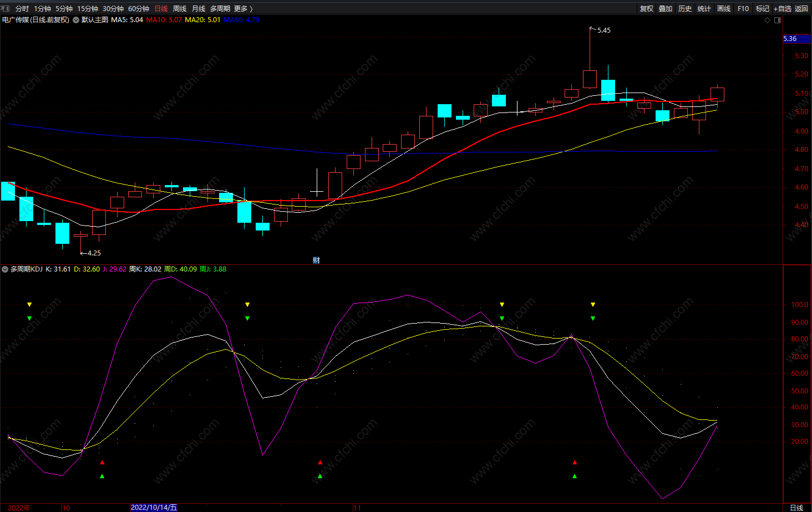
Task: Switch to the 月线 monthly chart
Action: tap(199, 9)
